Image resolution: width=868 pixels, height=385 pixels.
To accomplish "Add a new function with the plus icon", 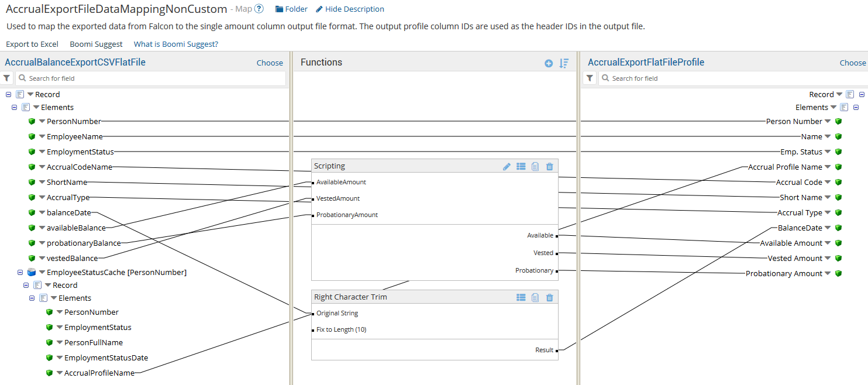I will tap(549, 63).
